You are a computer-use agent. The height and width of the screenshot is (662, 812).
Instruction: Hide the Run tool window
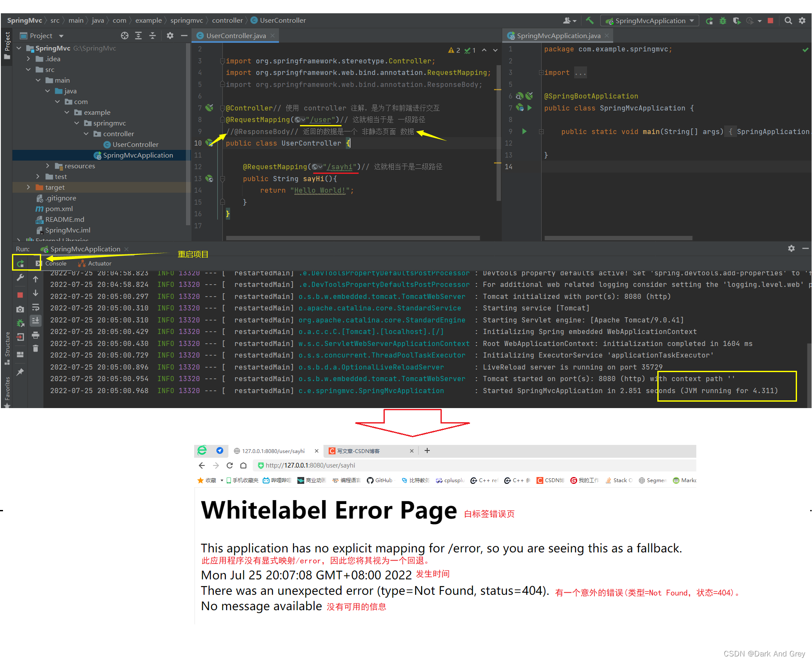(805, 248)
